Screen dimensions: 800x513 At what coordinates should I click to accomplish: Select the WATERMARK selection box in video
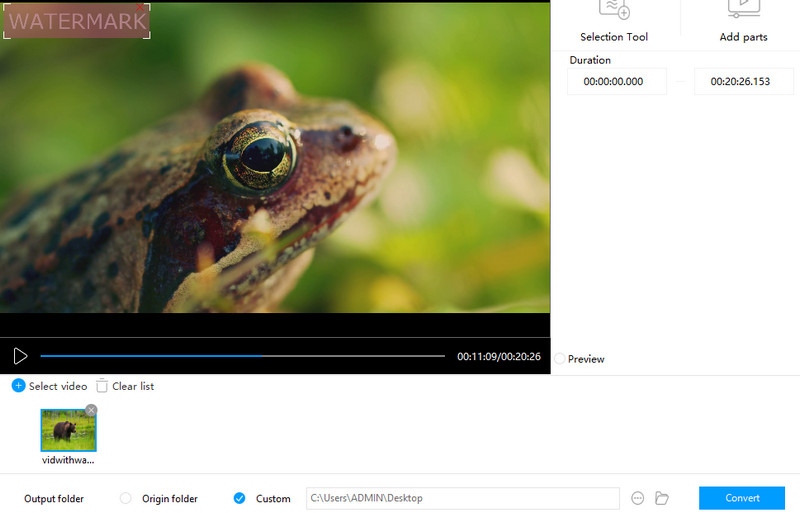point(77,21)
